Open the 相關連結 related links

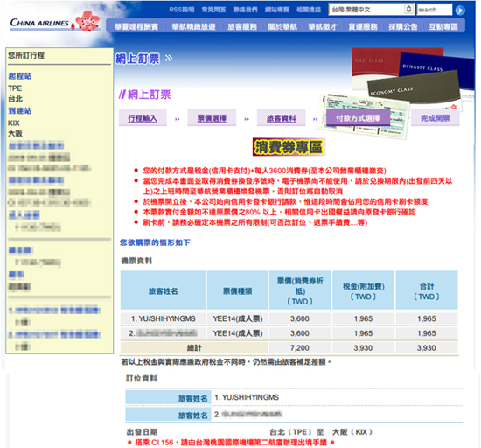tap(309, 10)
